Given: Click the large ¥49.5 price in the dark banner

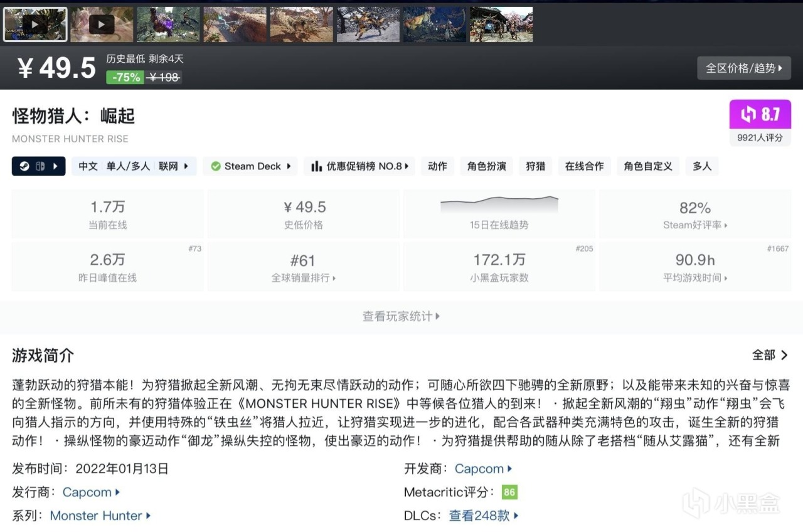Looking at the screenshot, I should (x=56, y=68).
